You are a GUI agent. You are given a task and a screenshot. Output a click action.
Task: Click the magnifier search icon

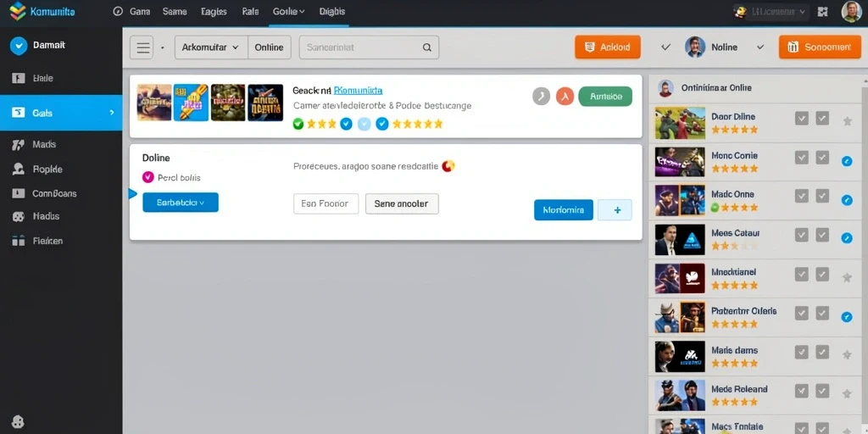427,47
